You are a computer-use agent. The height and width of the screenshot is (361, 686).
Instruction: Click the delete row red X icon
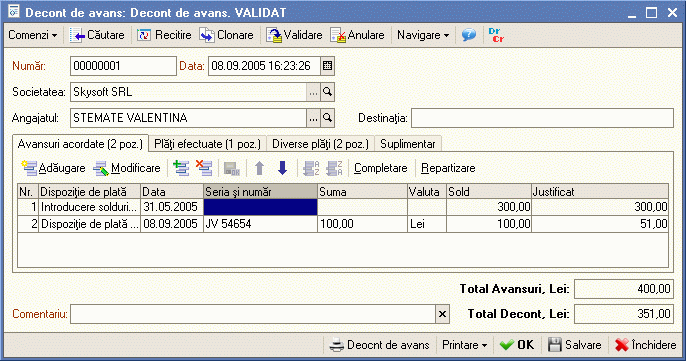click(x=204, y=168)
